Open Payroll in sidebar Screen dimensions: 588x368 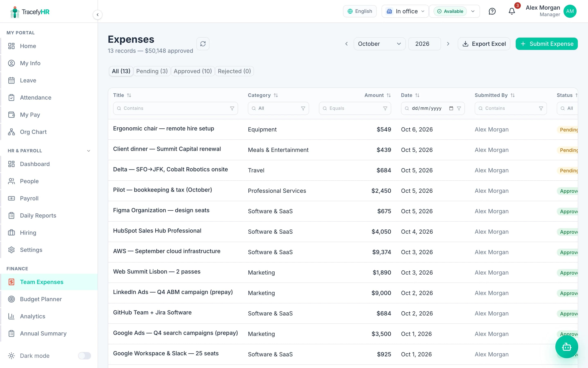pos(49,198)
